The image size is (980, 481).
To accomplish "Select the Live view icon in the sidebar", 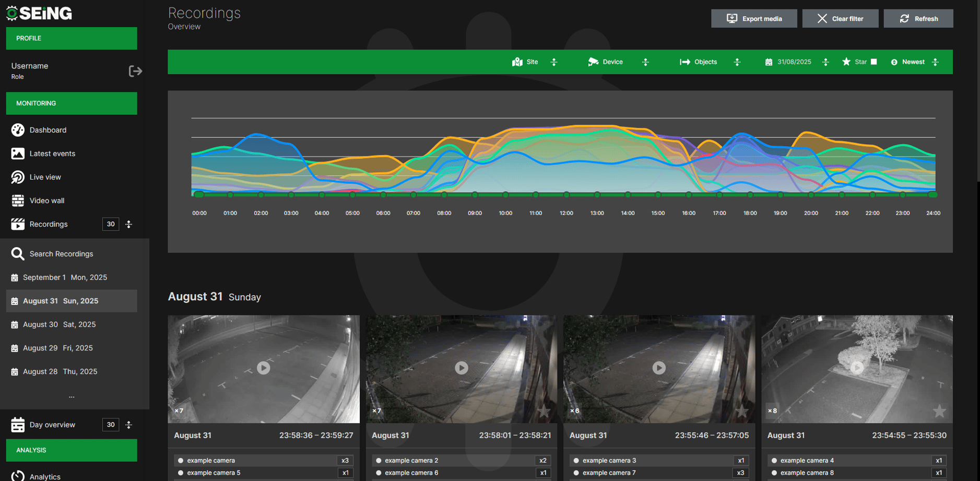I will click(17, 177).
